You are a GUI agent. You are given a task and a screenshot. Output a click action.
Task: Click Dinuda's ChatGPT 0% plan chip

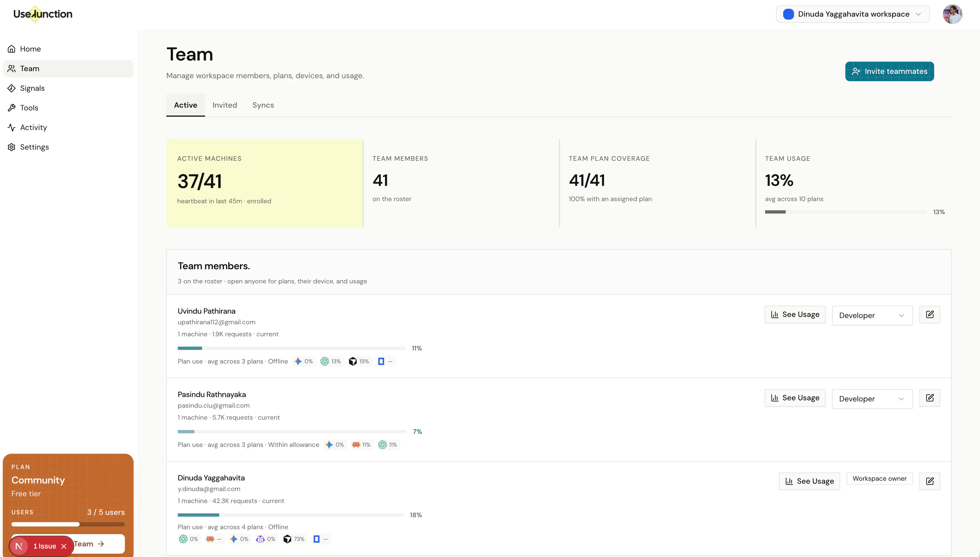[189, 539]
